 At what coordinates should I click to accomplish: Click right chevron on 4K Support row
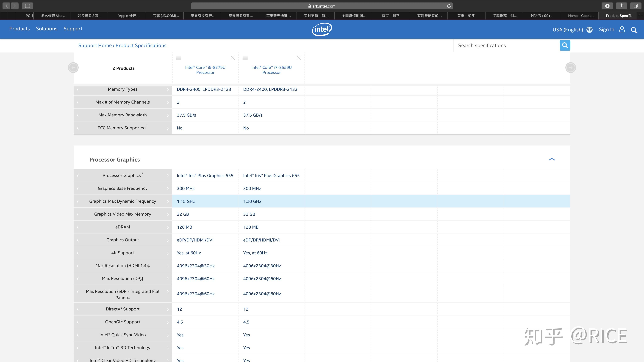point(168,253)
